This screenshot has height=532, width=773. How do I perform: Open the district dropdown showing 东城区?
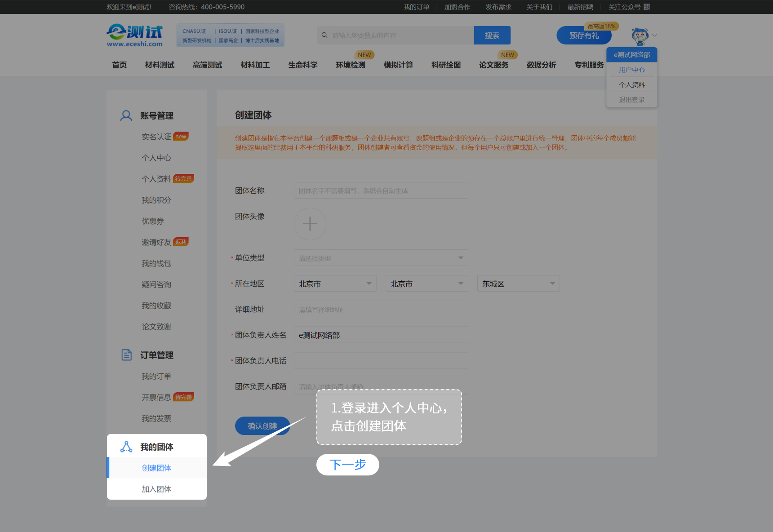518,283
